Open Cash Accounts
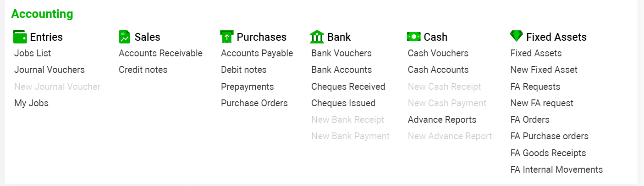Image resolution: width=644 pixels, height=186 pixels. (438, 70)
